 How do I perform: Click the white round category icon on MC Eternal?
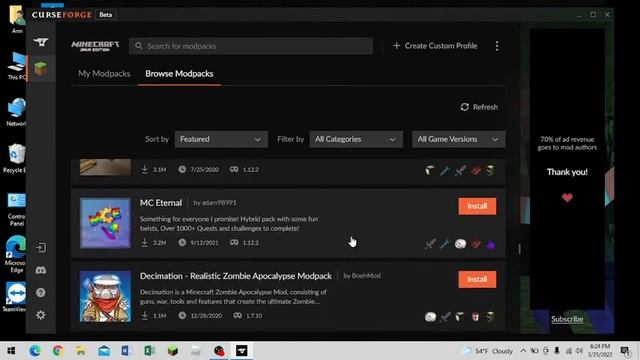click(460, 244)
